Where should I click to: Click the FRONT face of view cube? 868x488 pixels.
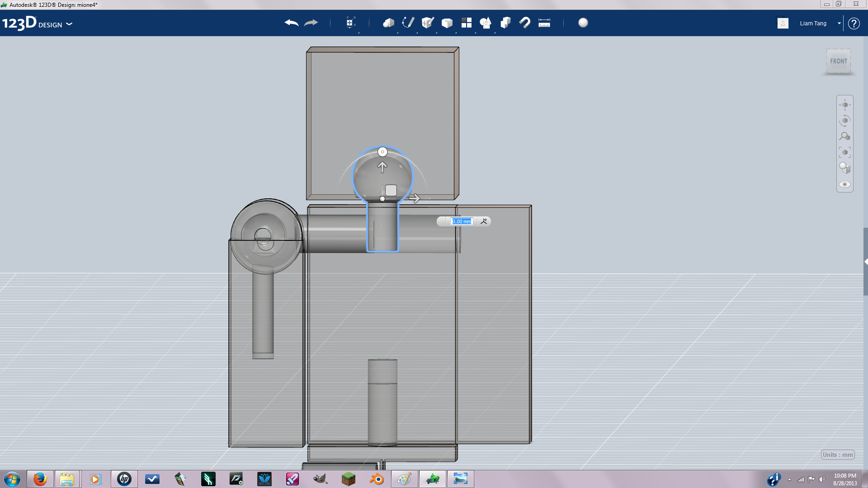(x=839, y=61)
